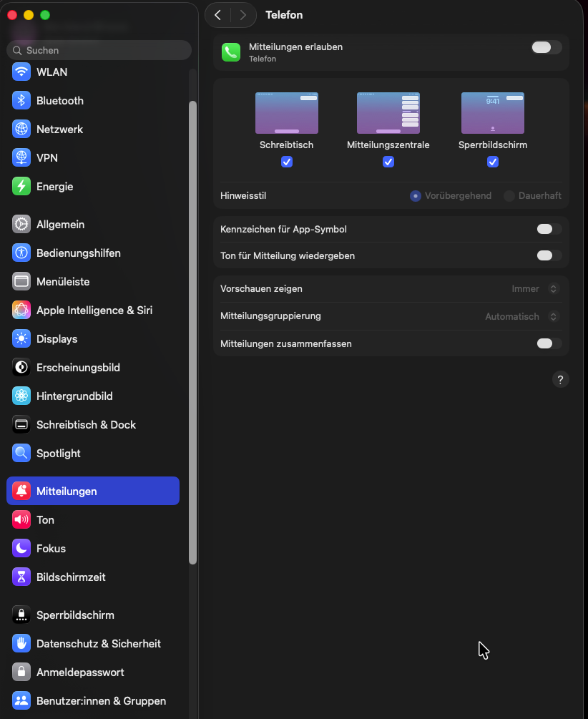Click the green Telefon app icon

pyautogui.click(x=231, y=52)
